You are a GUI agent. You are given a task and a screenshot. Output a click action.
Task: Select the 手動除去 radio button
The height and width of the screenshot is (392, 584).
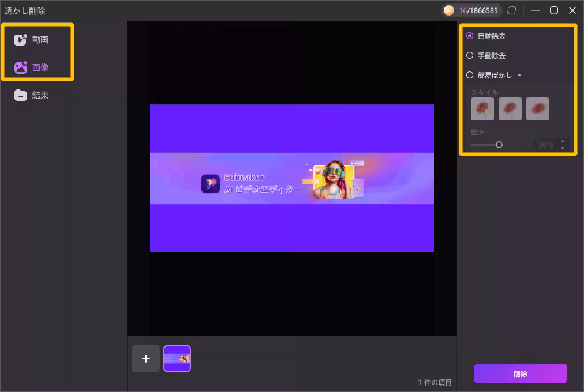tap(470, 55)
